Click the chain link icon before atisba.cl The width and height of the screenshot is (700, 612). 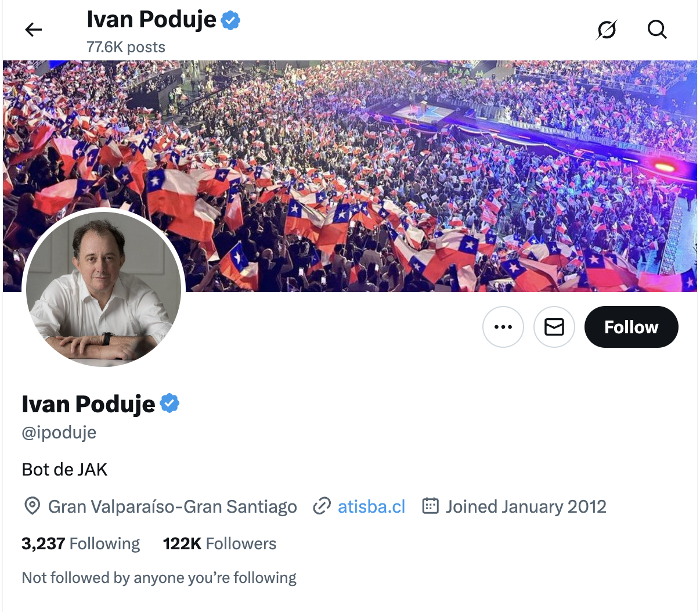click(x=322, y=506)
